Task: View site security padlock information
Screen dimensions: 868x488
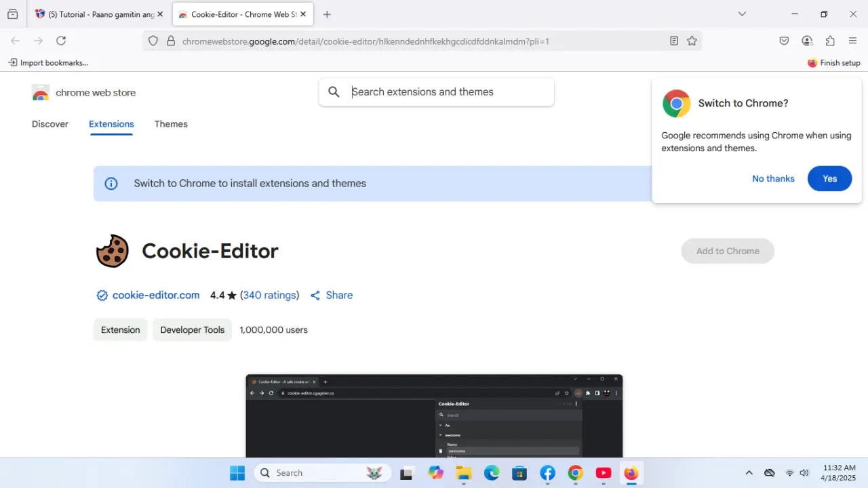Action: 171,41
